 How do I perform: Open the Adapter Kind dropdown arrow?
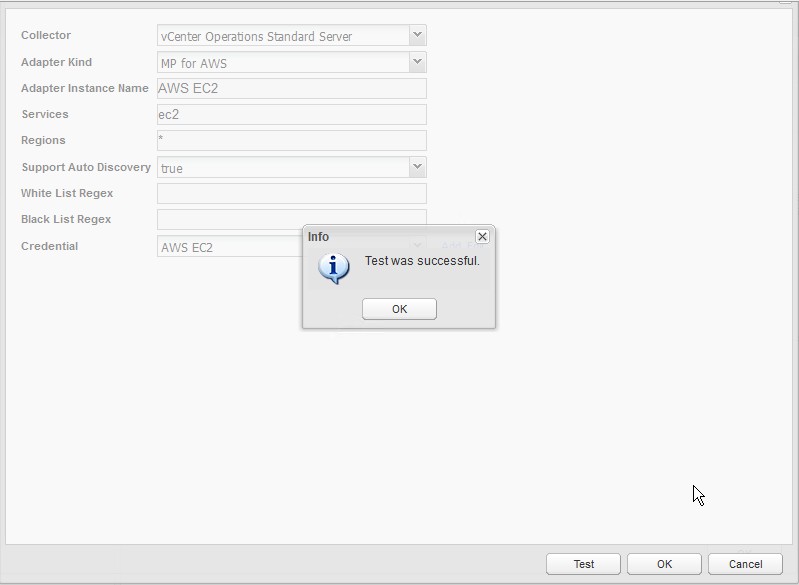point(417,63)
